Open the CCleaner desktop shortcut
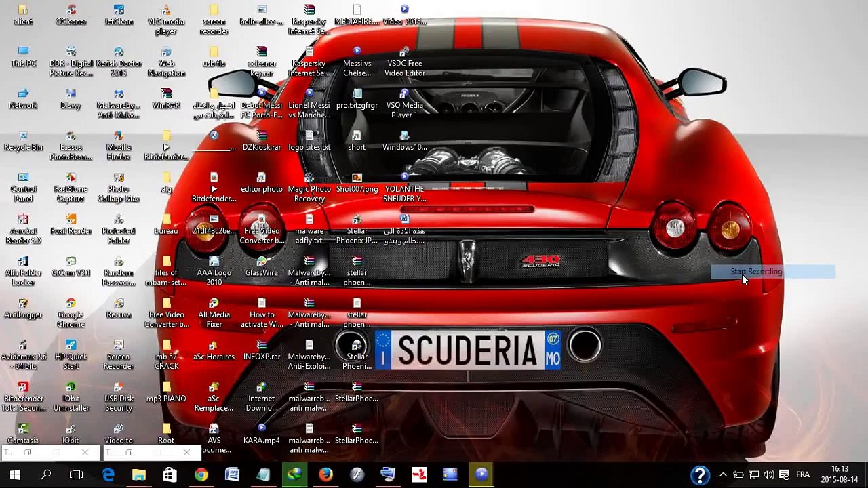Viewport: 868px width, 488px height. coord(71,16)
